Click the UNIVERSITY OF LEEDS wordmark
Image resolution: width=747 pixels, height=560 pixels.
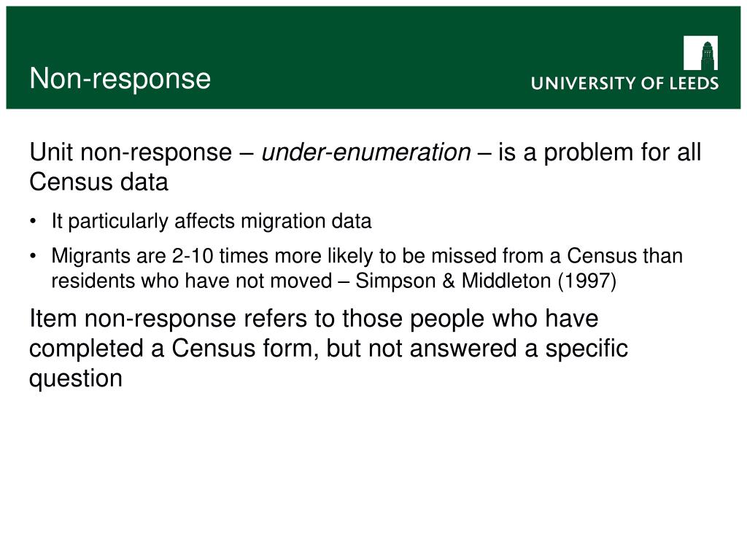tap(624, 83)
